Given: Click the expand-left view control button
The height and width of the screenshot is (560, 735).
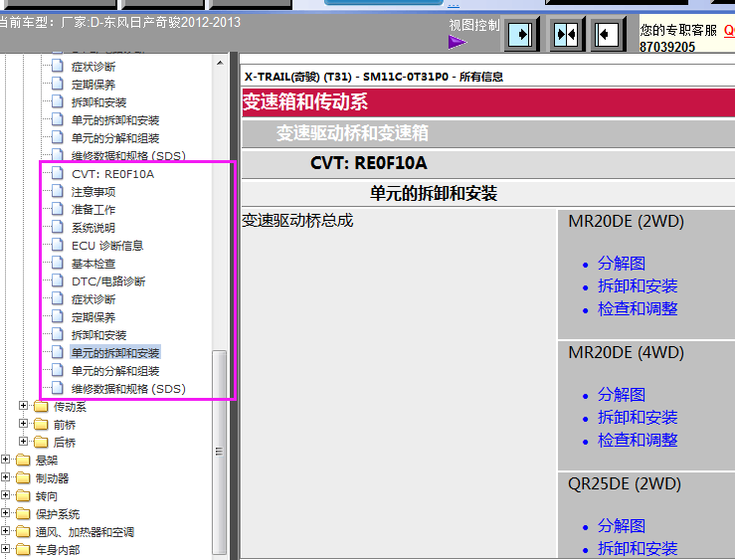Looking at the screenshot, I should tap(607, 34).
